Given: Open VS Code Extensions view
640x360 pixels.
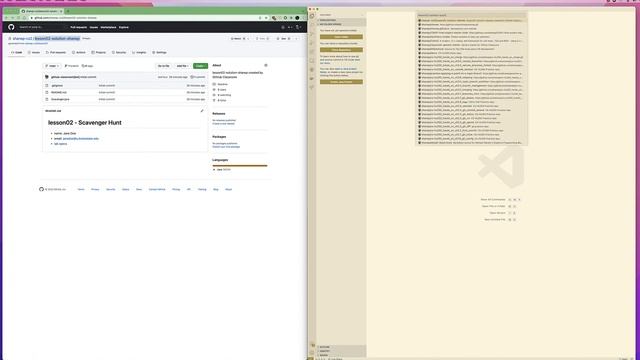Looking at the screenshot, I should pos(312,52).
